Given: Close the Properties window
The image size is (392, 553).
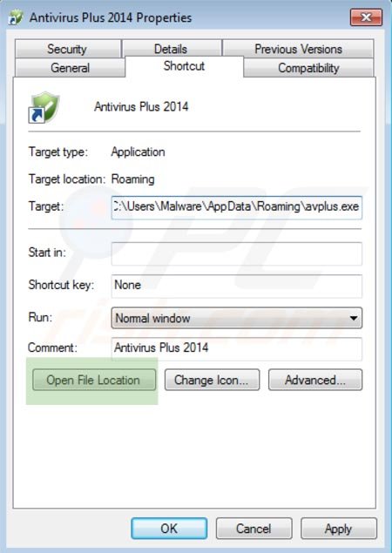Looking at the screenshot, I should [x=366, y=17].
